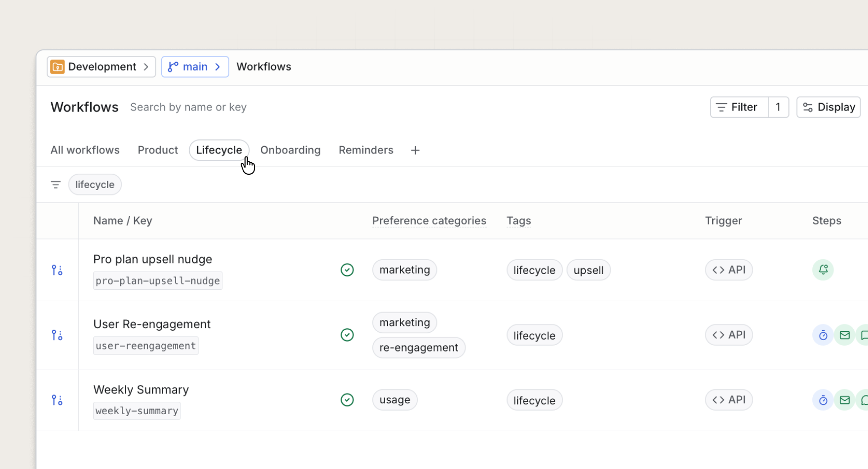The height and width of the screenshot is (469, 868).
Task: Open the Display options button
Action: pyautogui.click(x=829, y=107)
